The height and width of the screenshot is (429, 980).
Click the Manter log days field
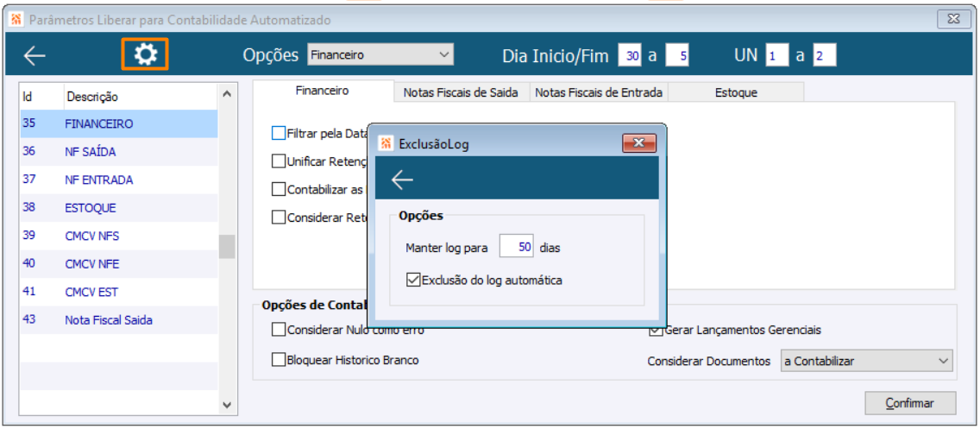[517, 247]
